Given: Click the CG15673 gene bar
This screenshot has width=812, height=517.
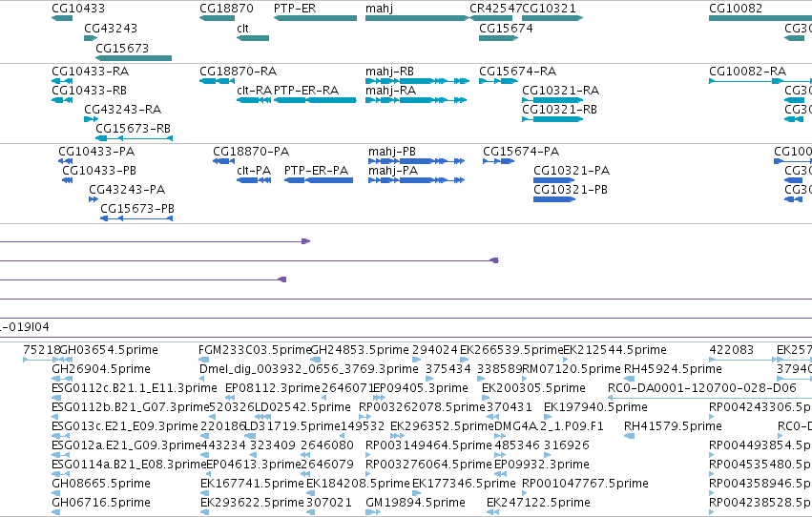Looking at the screenshot, I should coord(134,58).
